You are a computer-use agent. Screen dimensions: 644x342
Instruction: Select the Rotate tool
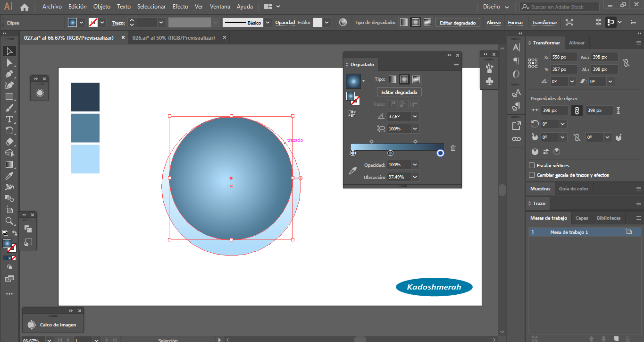click(9, 131)
